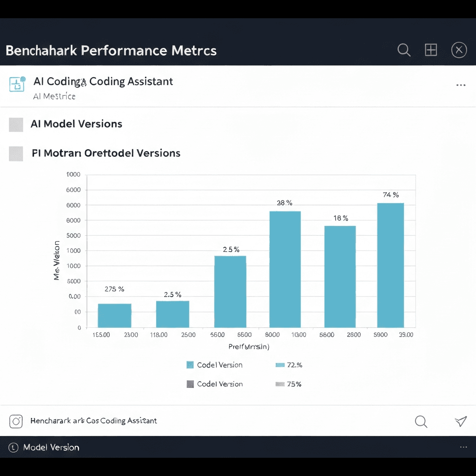Click the blue legend color swatch
Screen dimensions: 476x476
point(190,365)
